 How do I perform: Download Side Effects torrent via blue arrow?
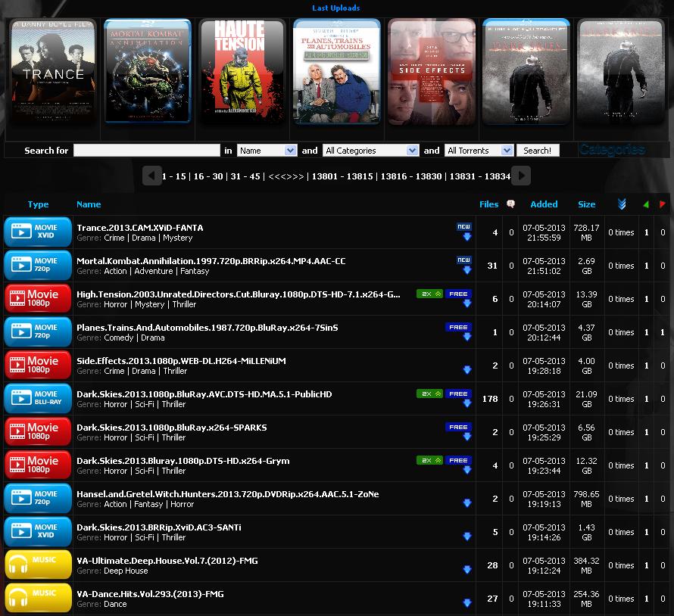(466, 369)
